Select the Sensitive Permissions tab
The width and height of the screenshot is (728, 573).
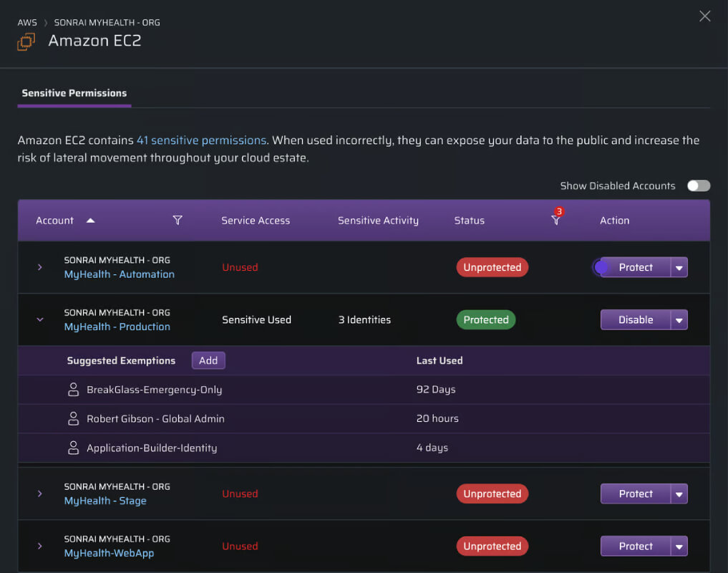point(74,93)
